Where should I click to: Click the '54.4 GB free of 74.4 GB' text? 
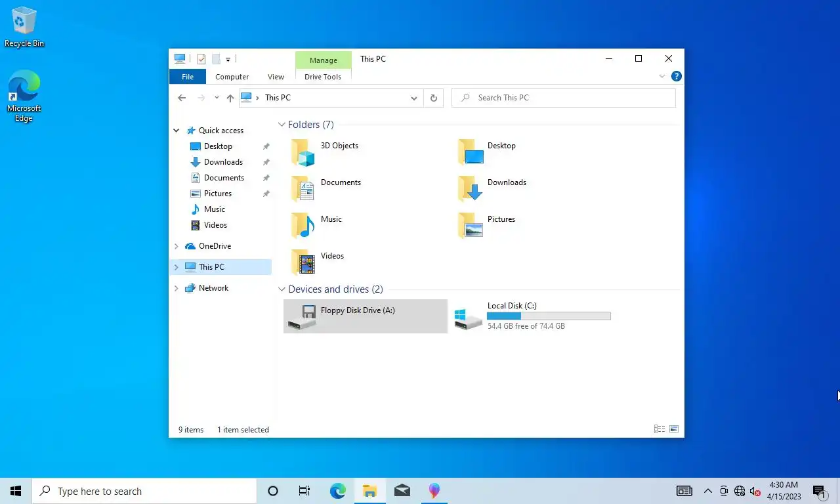pos(526,326)
